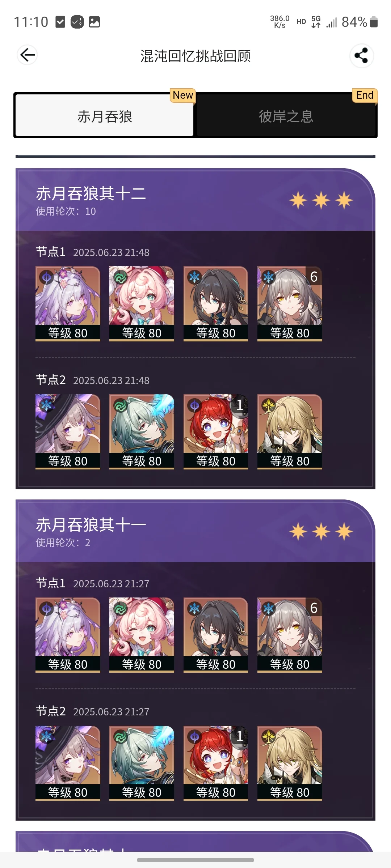Tap pink-haired character in 其十二 node 1
Image resolution: width=391 pixels, height=868 pixels.
pos(142,304)
